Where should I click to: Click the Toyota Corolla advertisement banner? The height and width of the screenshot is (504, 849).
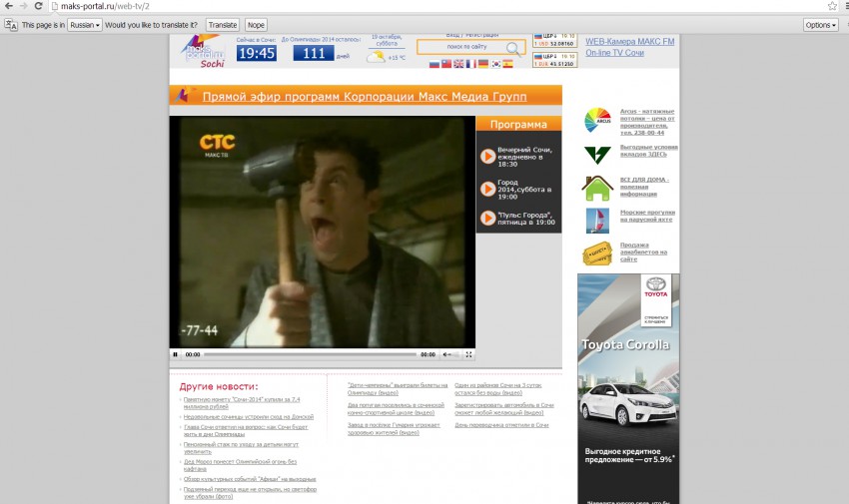click(627, 389)
